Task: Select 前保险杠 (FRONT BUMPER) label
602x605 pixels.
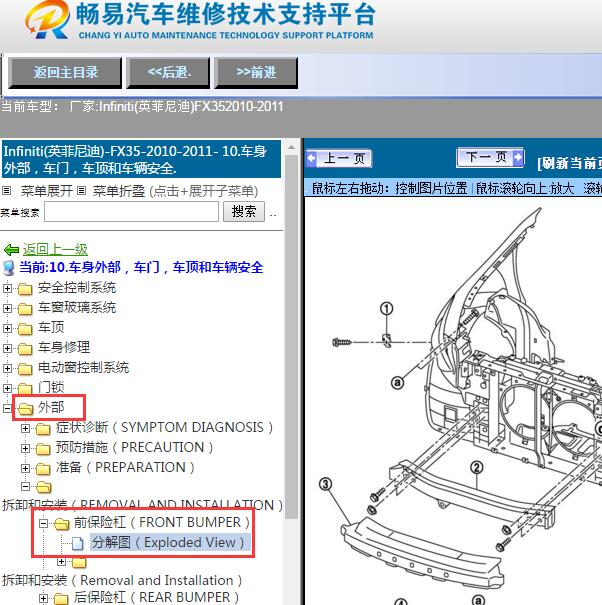Action: coord(161,522)
